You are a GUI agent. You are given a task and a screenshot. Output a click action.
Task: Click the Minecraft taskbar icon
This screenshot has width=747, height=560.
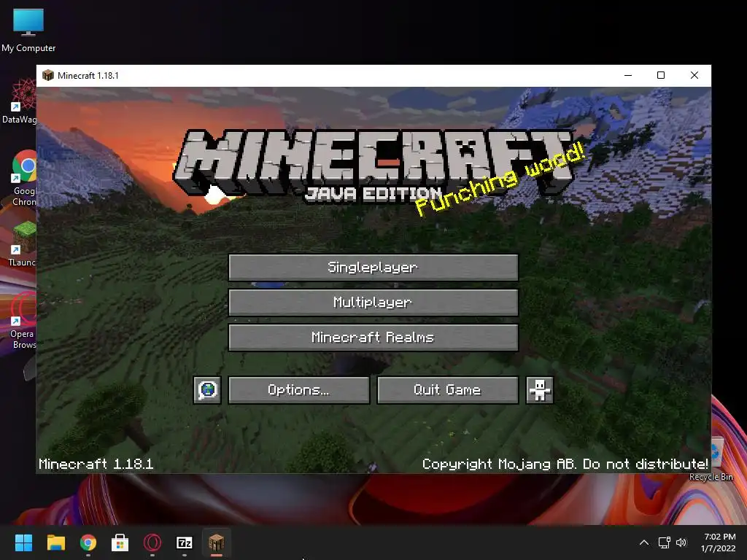(x=216, y=542)
